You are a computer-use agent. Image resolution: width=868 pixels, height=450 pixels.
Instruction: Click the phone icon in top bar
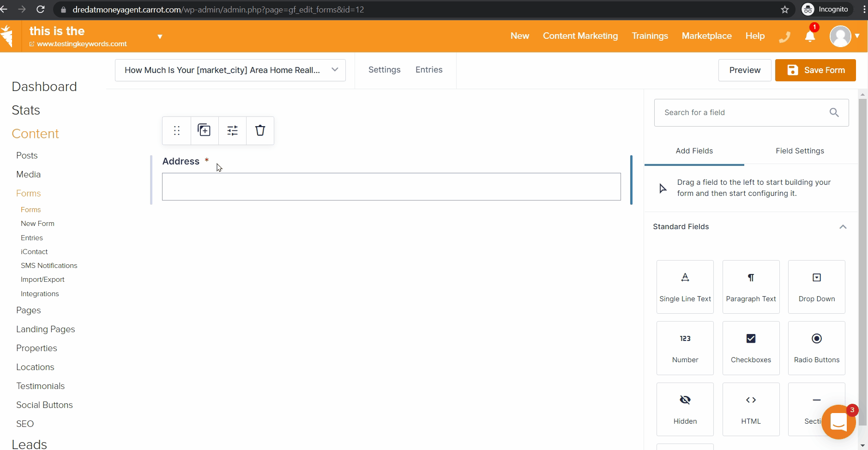784,37
